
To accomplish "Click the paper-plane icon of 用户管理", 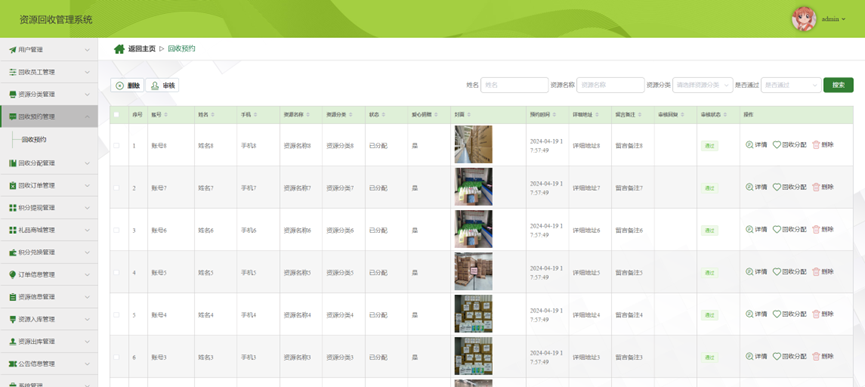I will 13,50.
